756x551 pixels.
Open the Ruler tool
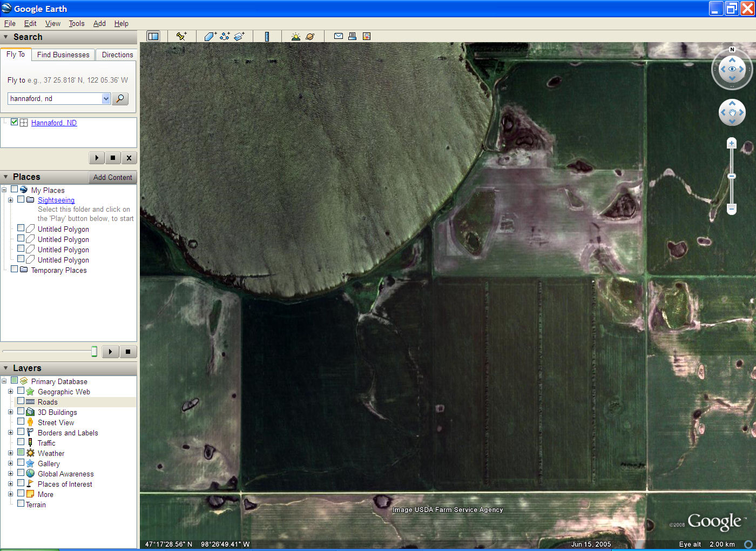pos(267,36)
